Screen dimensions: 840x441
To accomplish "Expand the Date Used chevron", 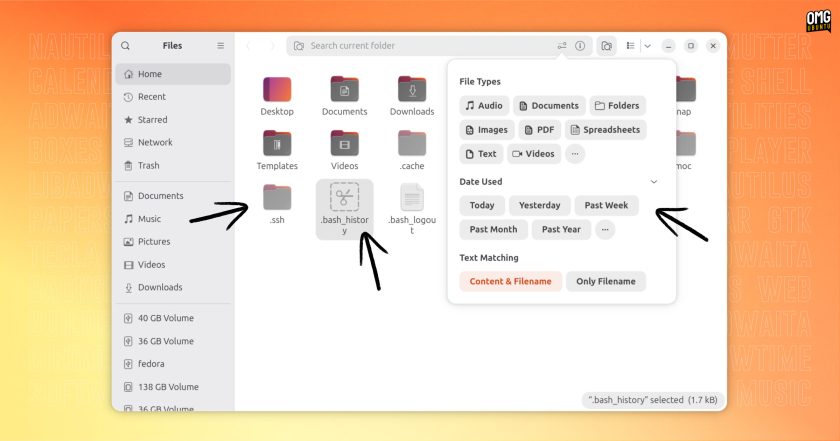I will tap(654, 182).
